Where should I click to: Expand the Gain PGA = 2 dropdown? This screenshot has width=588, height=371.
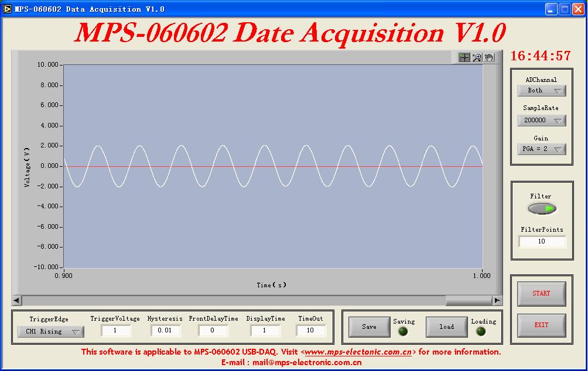(542, 149)
